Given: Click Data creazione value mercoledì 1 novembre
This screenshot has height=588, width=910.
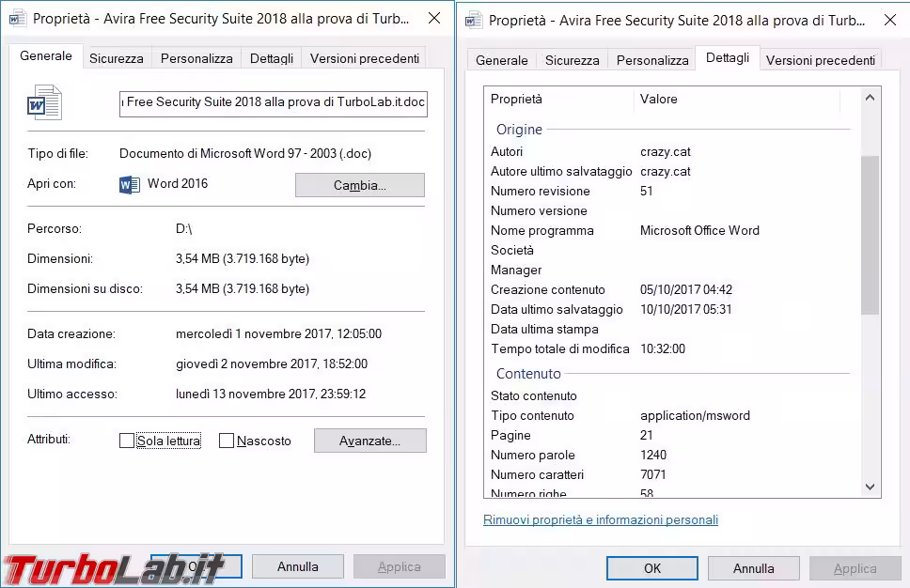Looking at the screenshot, I should point(278,334).
